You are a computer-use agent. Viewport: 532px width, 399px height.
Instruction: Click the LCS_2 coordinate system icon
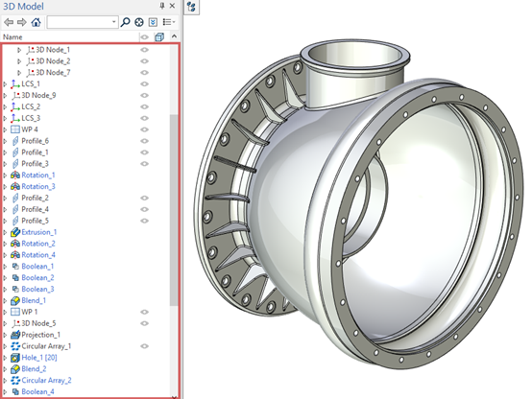coord(15,106)
